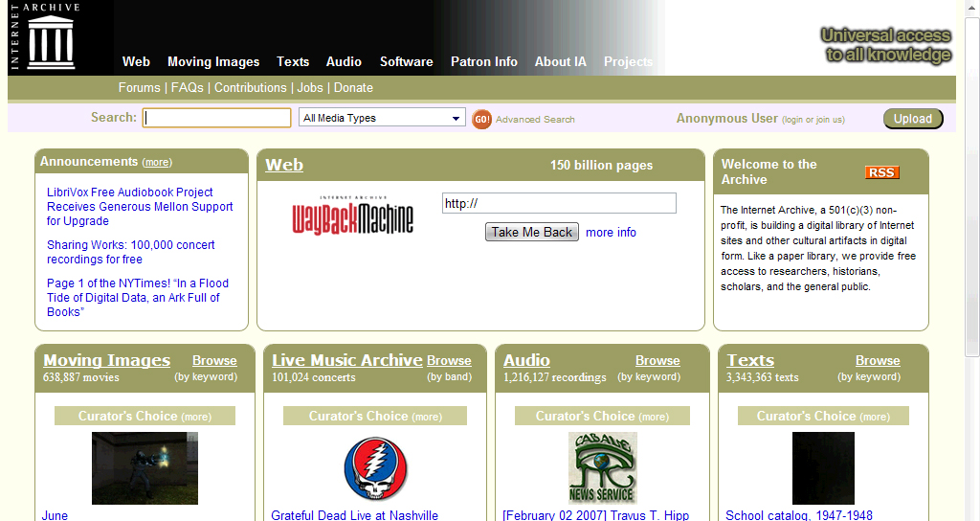Open the Page 1 of the NYTimes announcement
This screenshot has width=980, height=521.
click(138, 298)
